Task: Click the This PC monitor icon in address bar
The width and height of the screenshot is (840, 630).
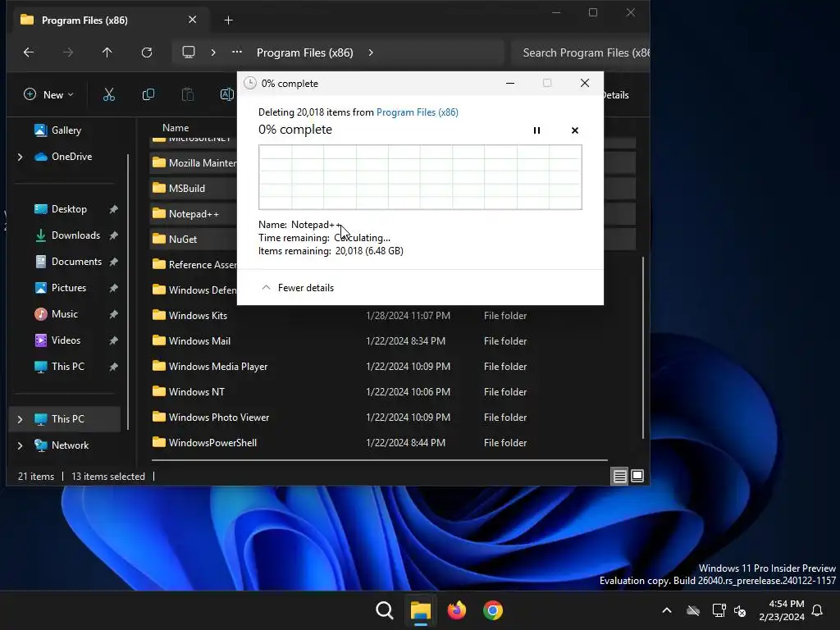Action: pos(189,52)
